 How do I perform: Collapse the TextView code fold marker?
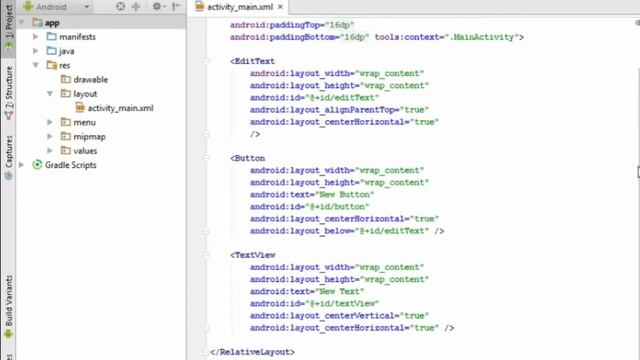pos(206,255)
